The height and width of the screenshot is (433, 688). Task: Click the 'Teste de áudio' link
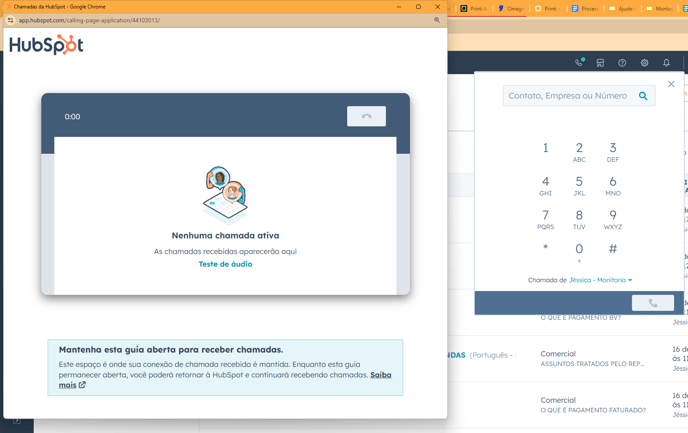click(225, 264)
